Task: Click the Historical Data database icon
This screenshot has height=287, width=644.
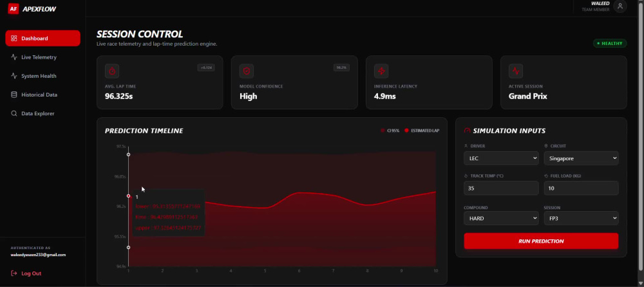Action: click(14, 95)
